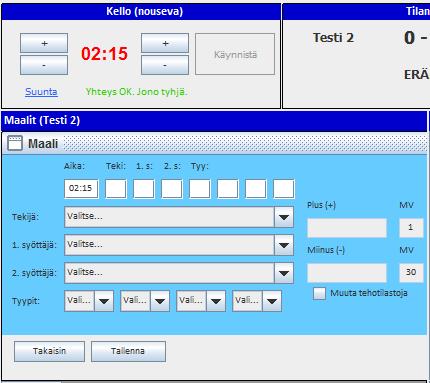Focus the Teki scorer number field
The image size is (430, 383).
[x=116, y=189]
